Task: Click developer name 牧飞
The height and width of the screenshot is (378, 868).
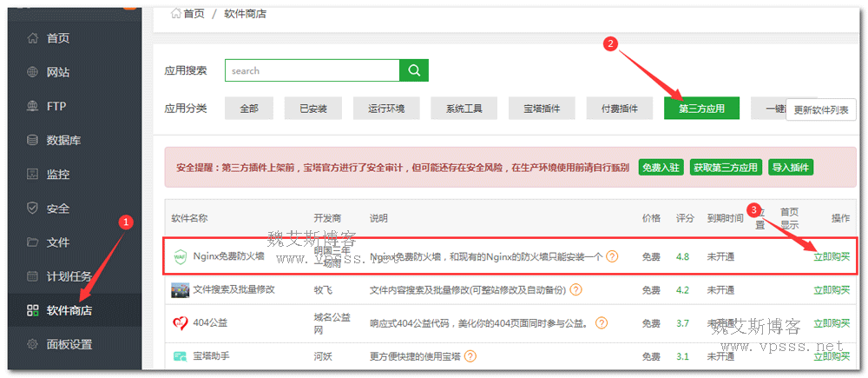Action: point(323,289)
